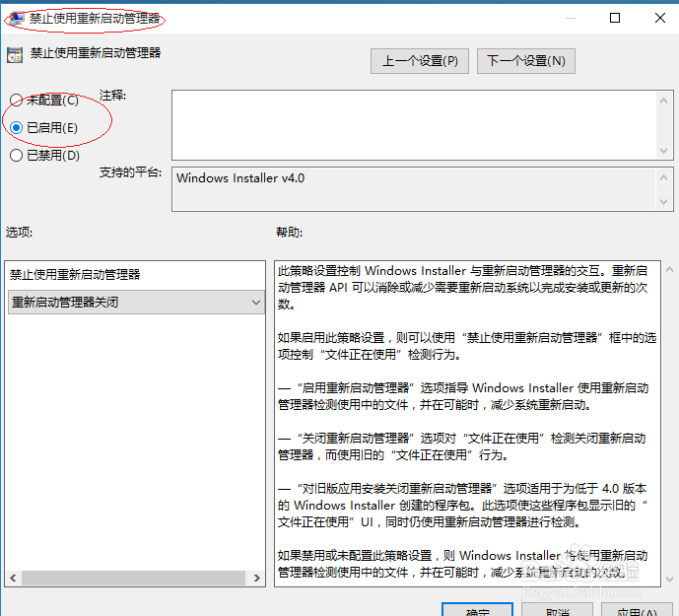
Task: Maximize the policy dialog window
Action: tap(615, 18)
